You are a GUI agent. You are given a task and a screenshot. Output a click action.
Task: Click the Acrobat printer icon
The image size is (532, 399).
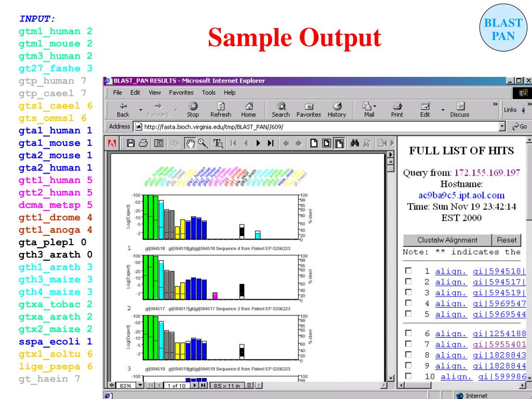(x=143, y=143)
